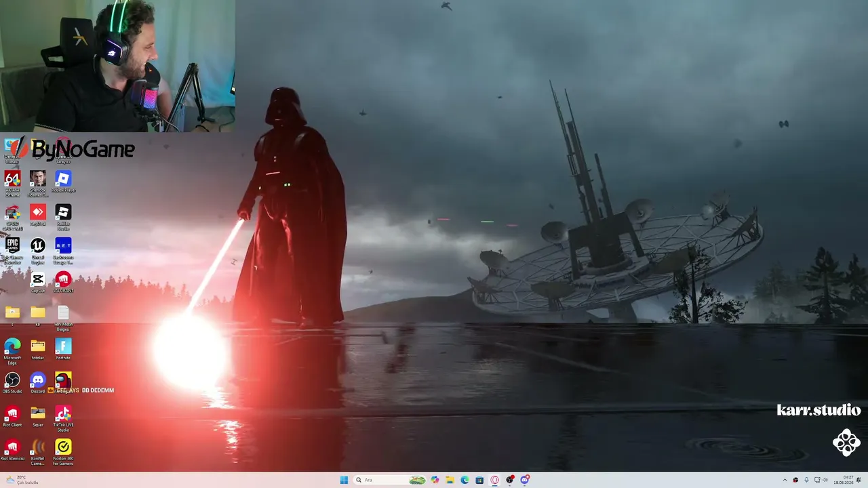Viewport: 868px width, 488px height.
Task: Open the GPU-Z desktop shortcut
Action: pyautogui.click(x=12, y=217)
